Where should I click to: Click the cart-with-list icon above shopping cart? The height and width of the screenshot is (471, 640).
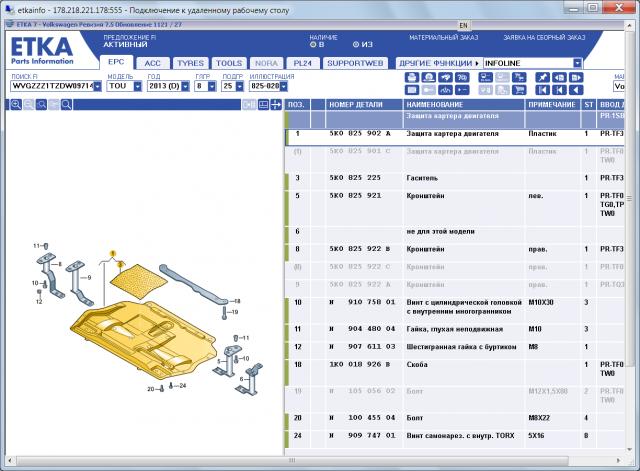tap(519, 77)
